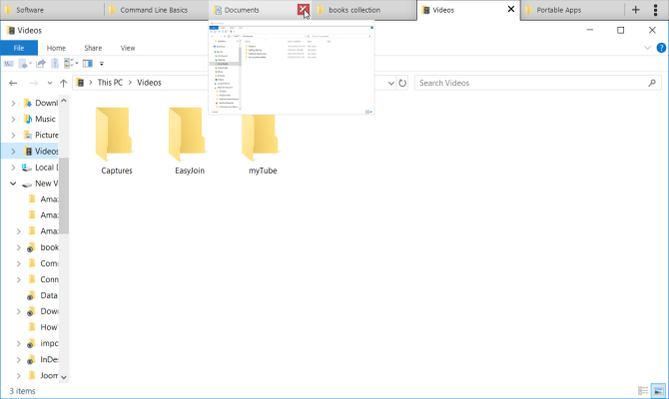Select Videos in the navigation pane
669x399 pixels.
coord(47,151)
